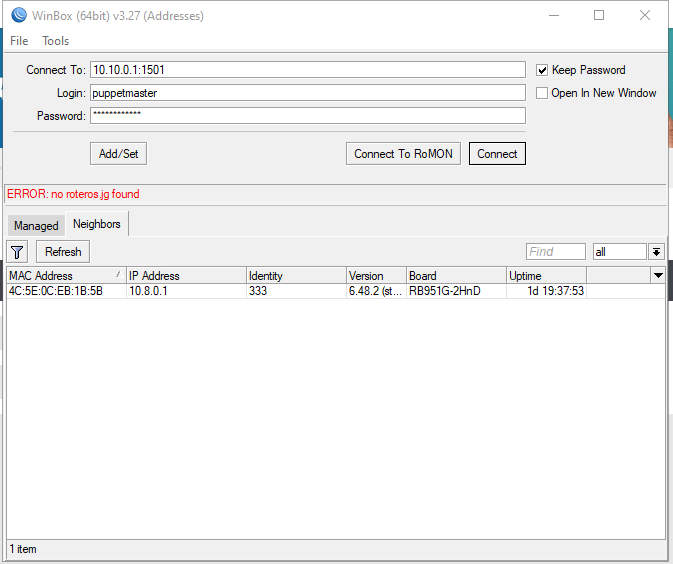The width and height of the screenshot is (673, 564).
Task: Sort by Board column header
Action: coord(456,276)
